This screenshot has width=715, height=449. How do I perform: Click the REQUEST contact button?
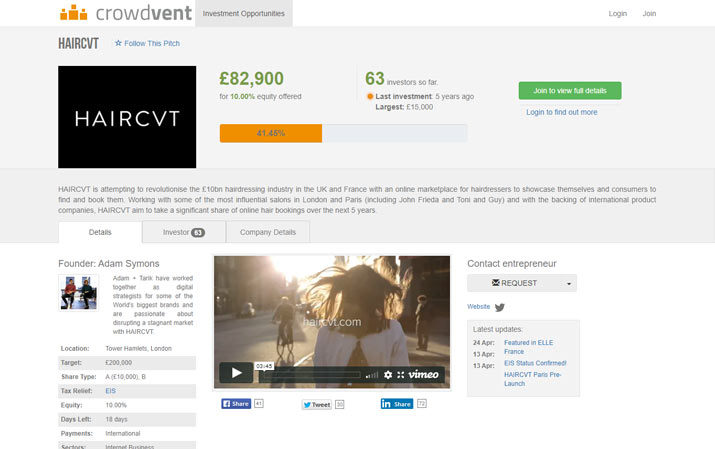514,283
